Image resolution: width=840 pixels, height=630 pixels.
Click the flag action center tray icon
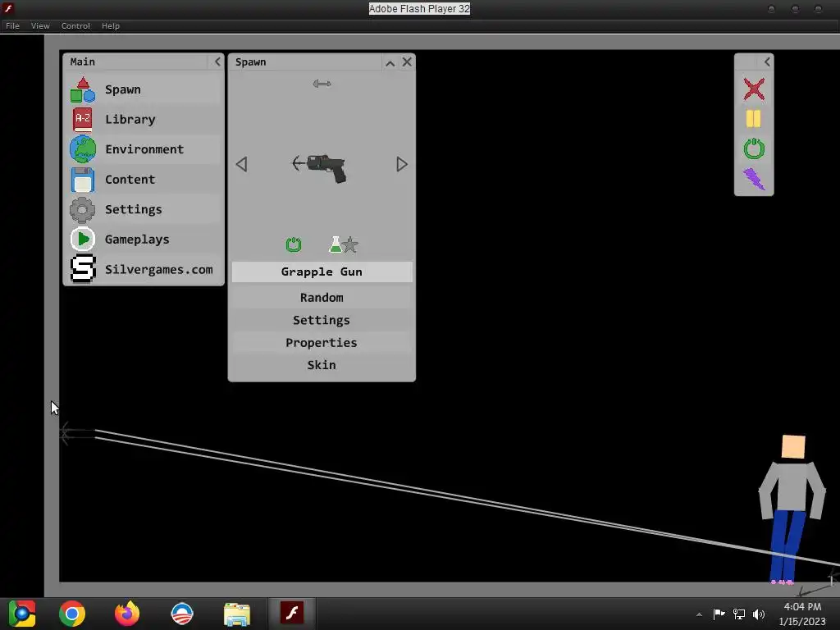(719, 614)
